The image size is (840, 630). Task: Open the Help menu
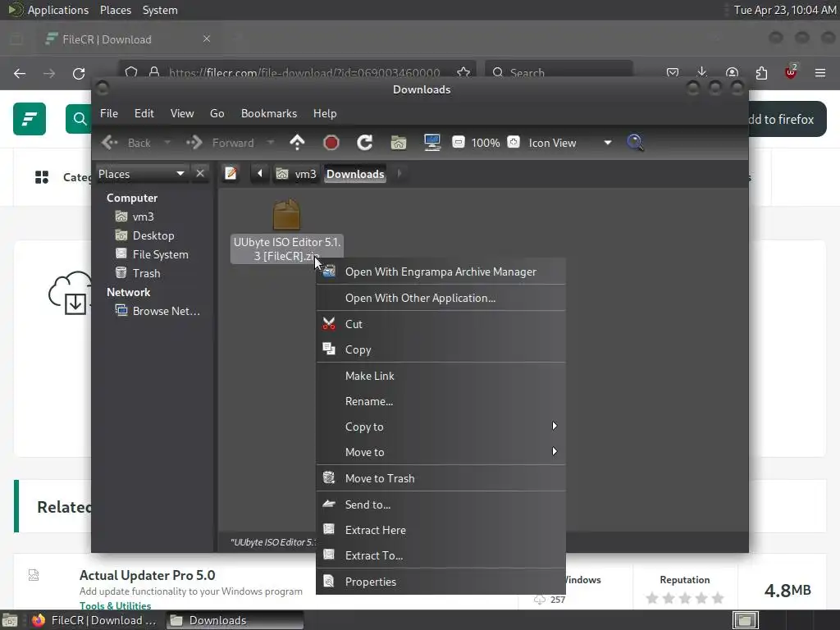point(325,113)
